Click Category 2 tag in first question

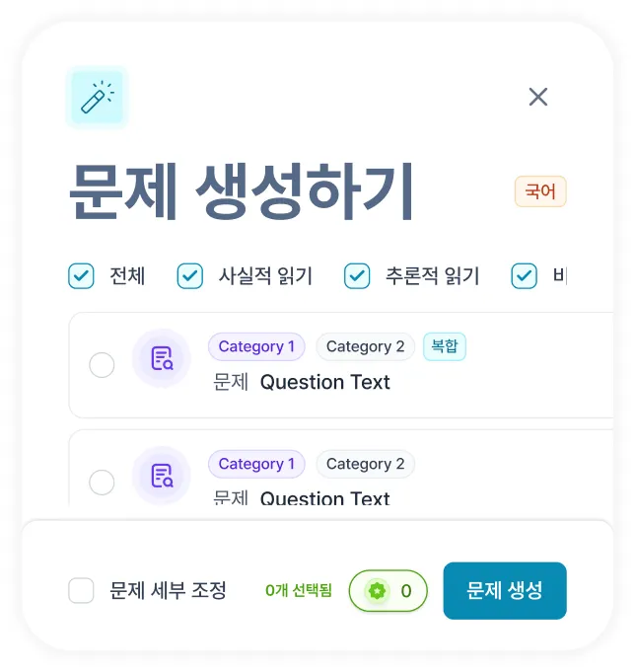(x=365, y=346)
